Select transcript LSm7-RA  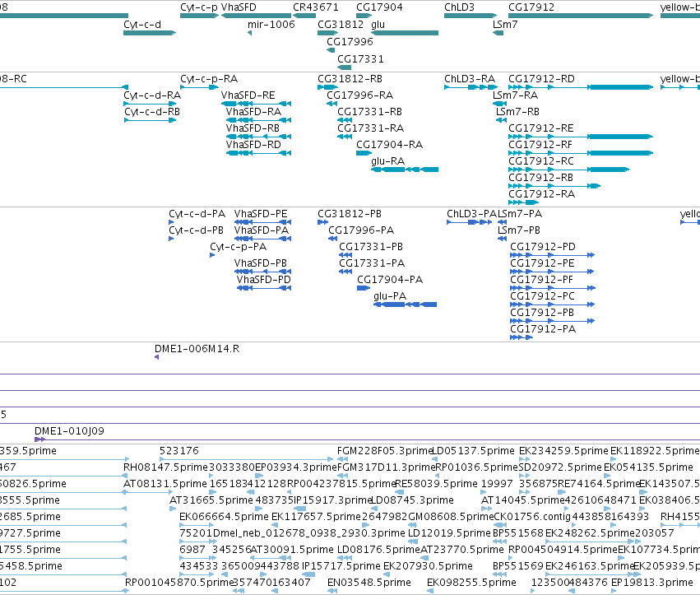499,104
